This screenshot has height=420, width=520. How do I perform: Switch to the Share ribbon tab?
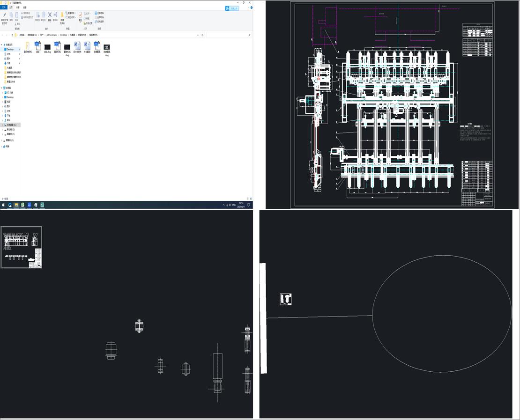click(x=18, y=7)
